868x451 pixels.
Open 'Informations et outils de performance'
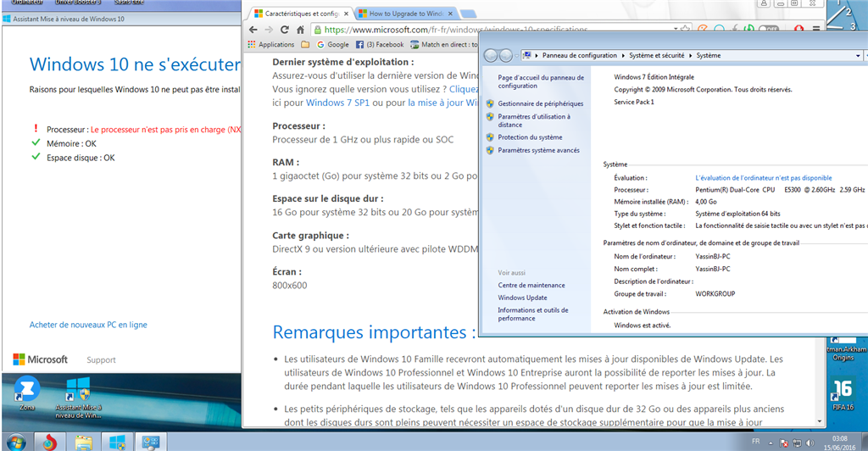coord(533,315)
